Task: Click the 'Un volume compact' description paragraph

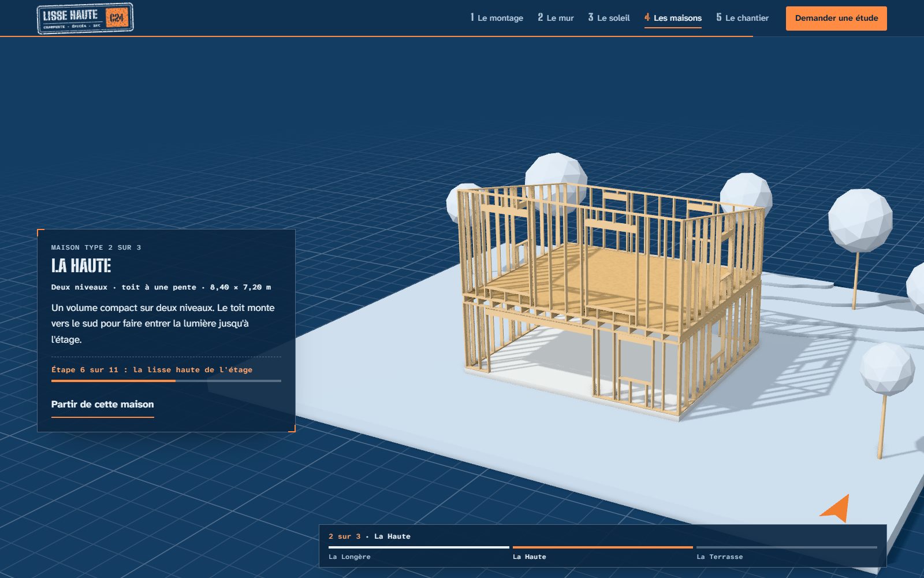Action: 163,324
